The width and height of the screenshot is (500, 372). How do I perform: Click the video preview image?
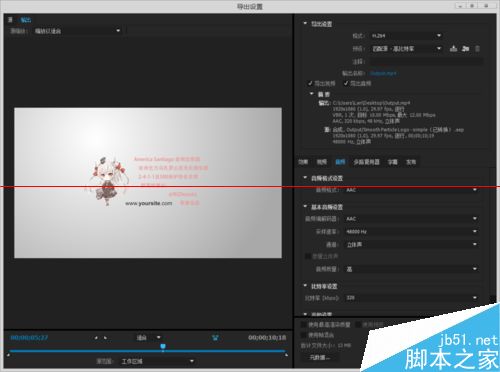pyautogui.click(x=148, y=183)
